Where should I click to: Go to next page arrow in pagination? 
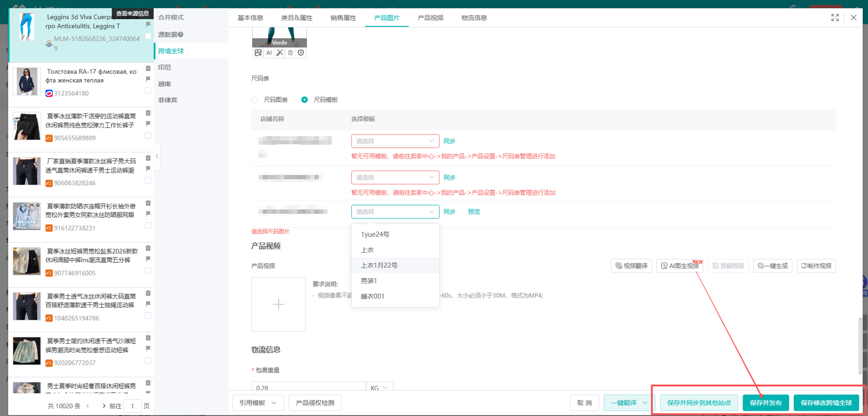coord(104,406)
